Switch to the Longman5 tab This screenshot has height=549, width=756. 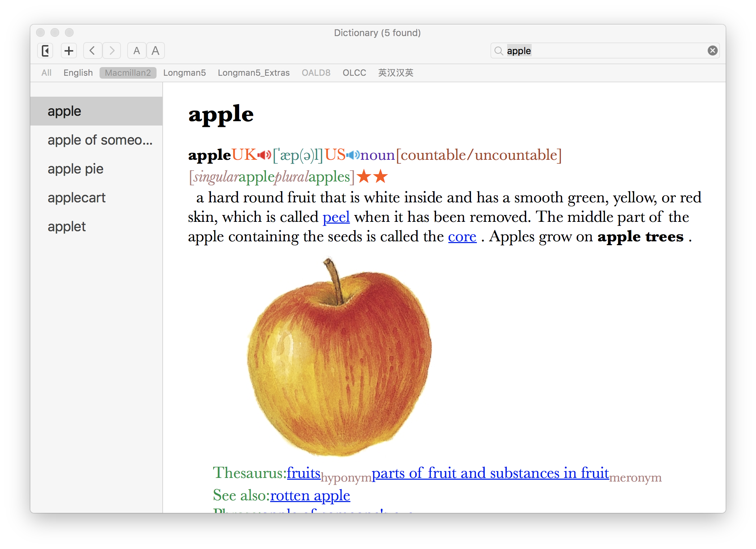184,73
